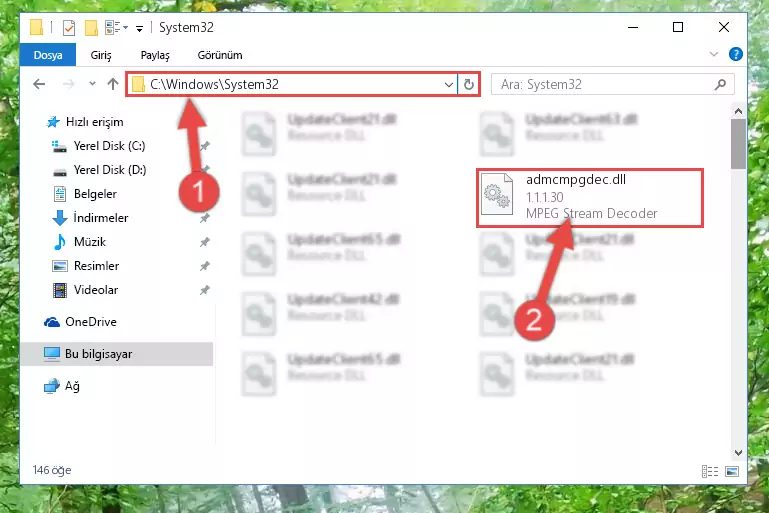
Task: Click the New folder icon in quick access toolbar
Action: [91, 28]
